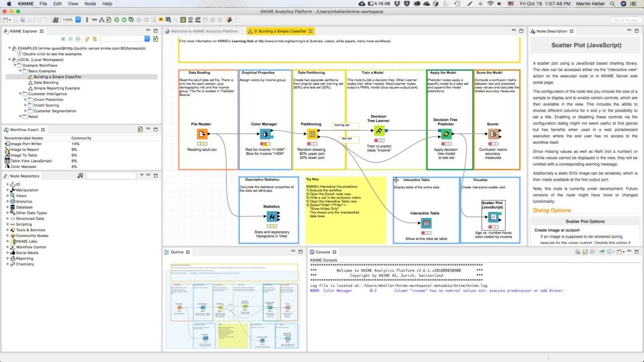This screenshot has height=362, width=644.
Task: Click the Scatter Plot (JavaScript) node
Action: click(x=493, y=217)
